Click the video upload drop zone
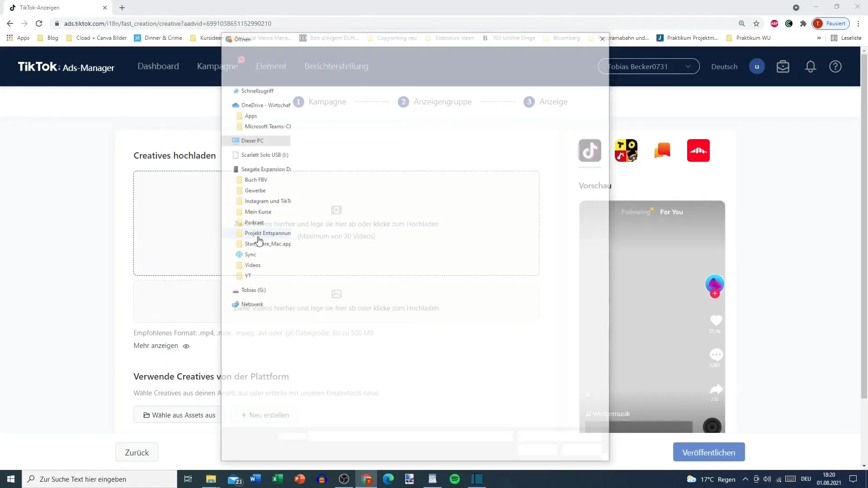This screenshot has height=488, width=868. click(x=336, y=223)
